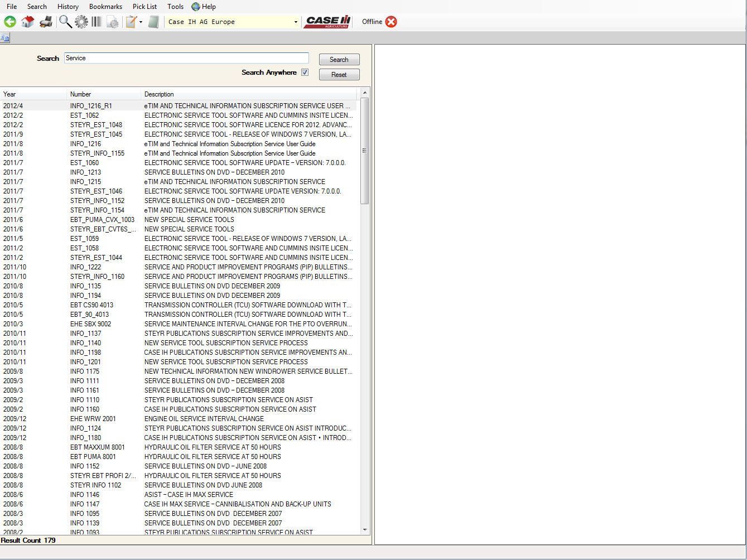Sort by the Number column header
This screenshot has height=560, width=747.
tap(104, 94)
